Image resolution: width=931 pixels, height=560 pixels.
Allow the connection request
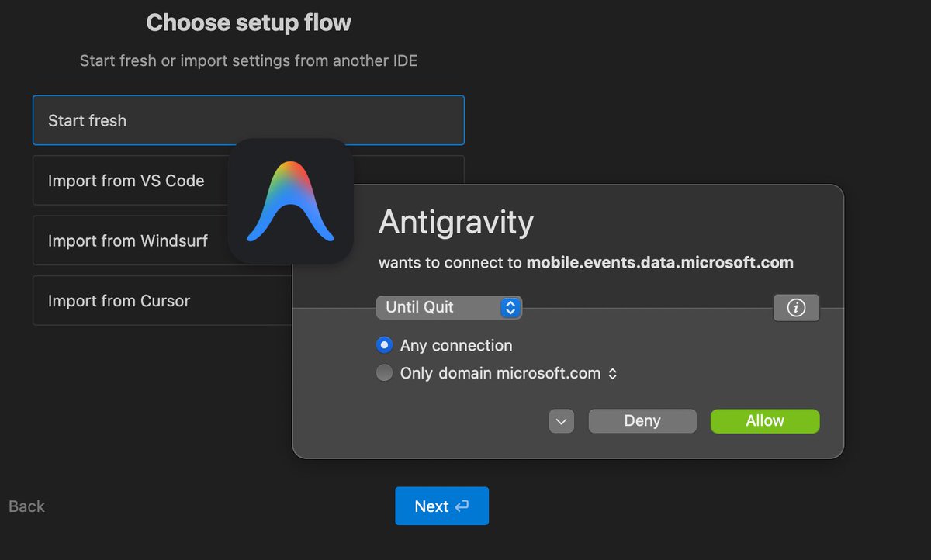(x=765, y=421)
